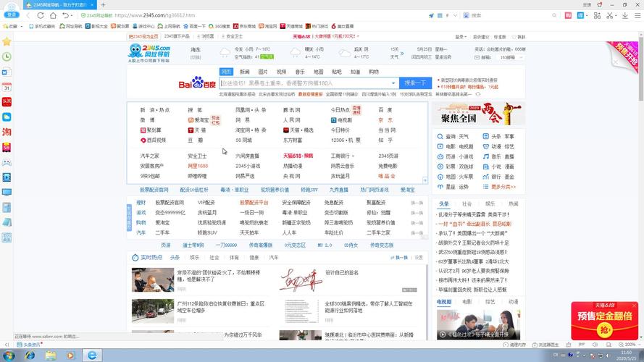644x362 pixels.
Task: Switch to 娱乐 tab in 实时热点 section
Action: coord(195,258)
